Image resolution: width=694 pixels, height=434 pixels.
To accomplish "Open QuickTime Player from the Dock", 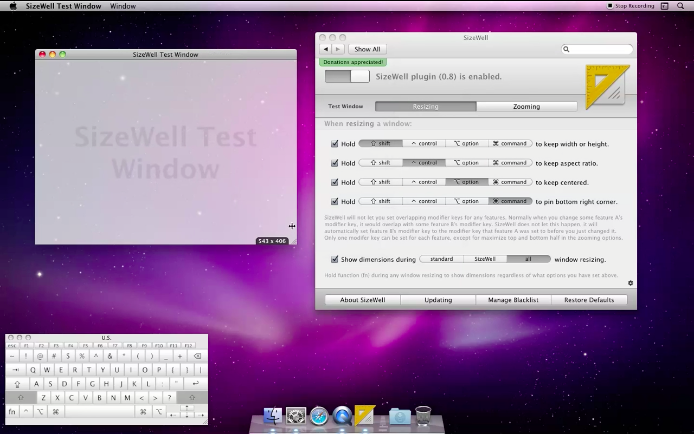I will point(342,416).
